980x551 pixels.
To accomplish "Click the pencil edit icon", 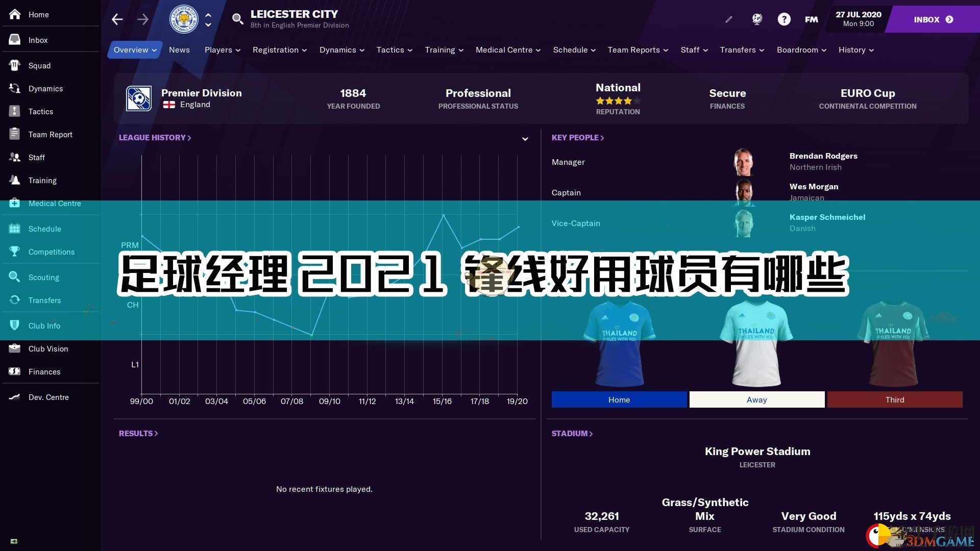I will pyautogui.click(x=729, y=19).
